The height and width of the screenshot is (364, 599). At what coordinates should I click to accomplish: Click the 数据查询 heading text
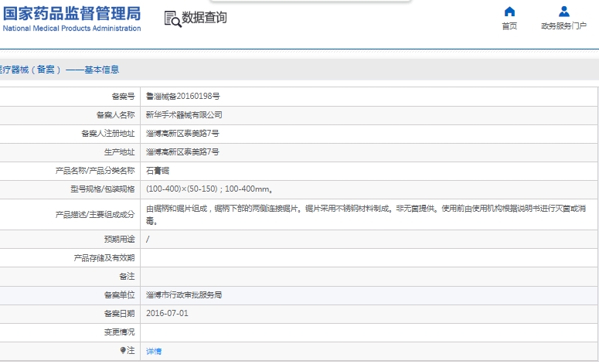pyautogui.click(x=204, y=18)
